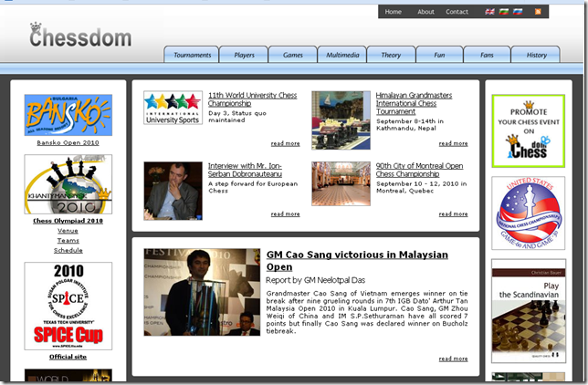Image resolution: width=588 pixels, height=385 pixels.
Task: Click the Himalayan tournament chessboard photo
Action: coord(341,120)
